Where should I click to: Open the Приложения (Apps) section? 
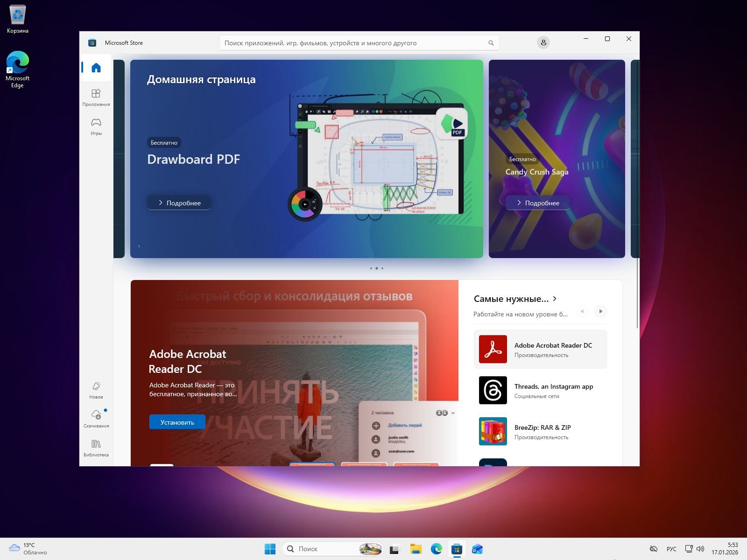[x=96, y=97]
